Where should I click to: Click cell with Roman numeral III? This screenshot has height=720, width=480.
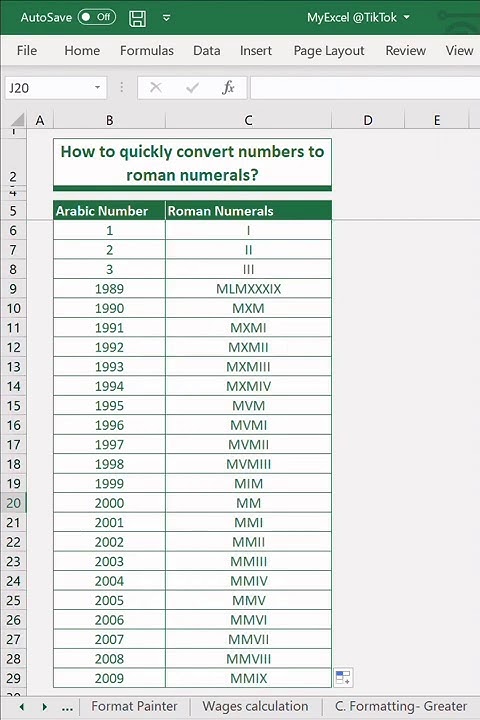(x=248, y=269)
